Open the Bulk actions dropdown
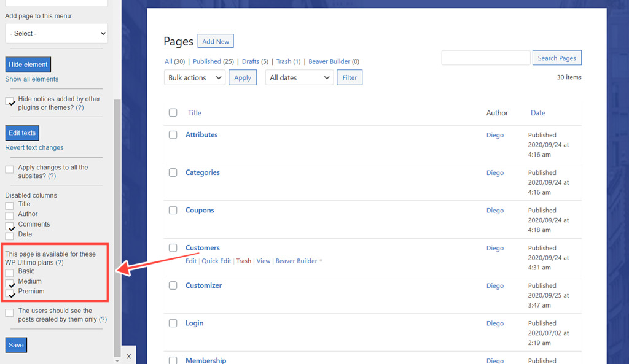This screenshot has height=364, width=629. (194, 77)
